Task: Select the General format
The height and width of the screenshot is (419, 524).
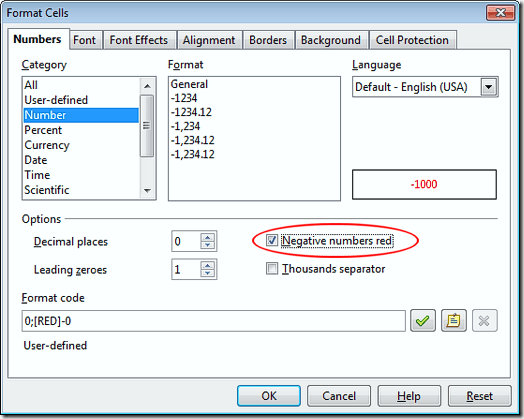Action: pos(254,84)
